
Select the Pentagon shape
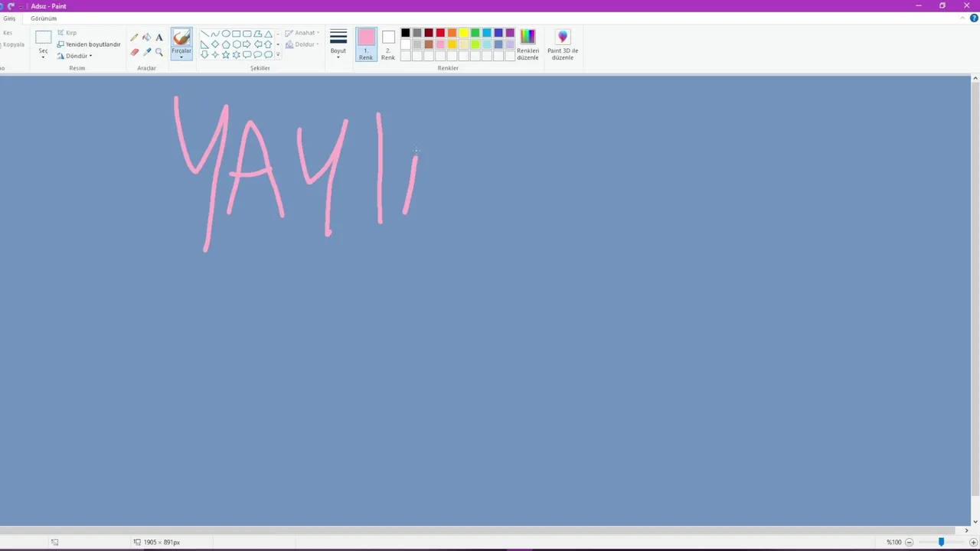coord(226,44)
